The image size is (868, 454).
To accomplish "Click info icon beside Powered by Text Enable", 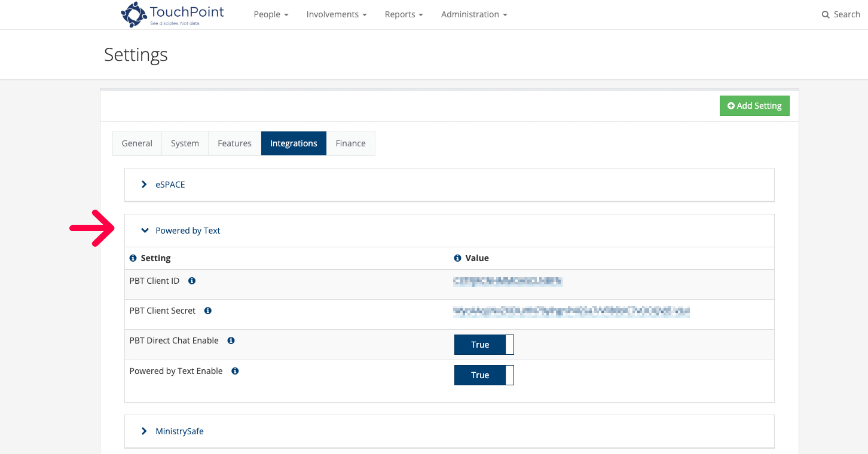I will [234, 371].
